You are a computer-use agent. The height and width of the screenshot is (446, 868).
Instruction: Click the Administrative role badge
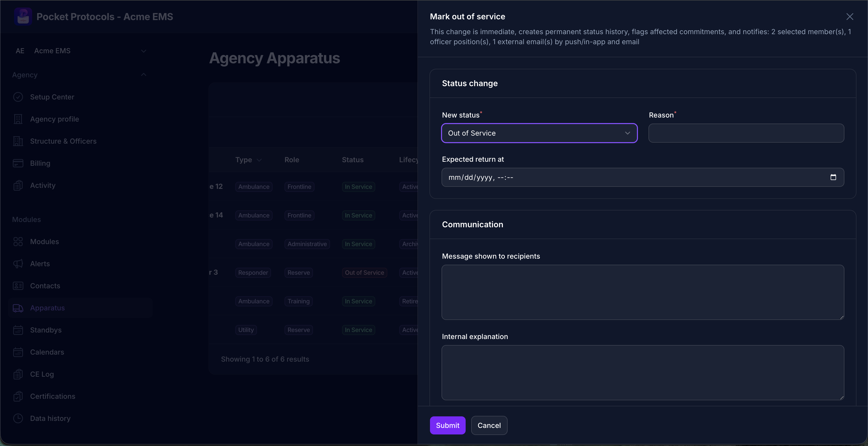click(307, 244)
